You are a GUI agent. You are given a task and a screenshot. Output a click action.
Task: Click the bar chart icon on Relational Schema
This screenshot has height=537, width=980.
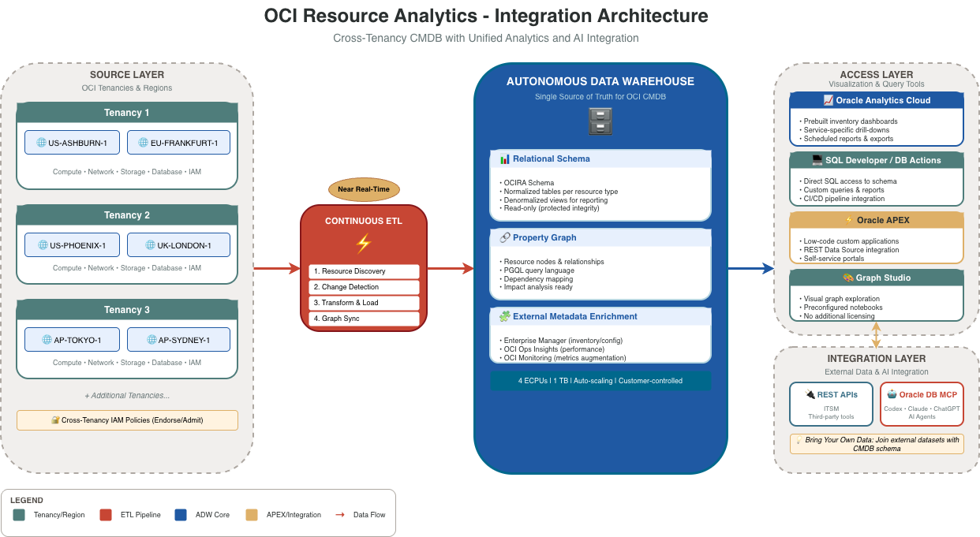pos(504,158)
